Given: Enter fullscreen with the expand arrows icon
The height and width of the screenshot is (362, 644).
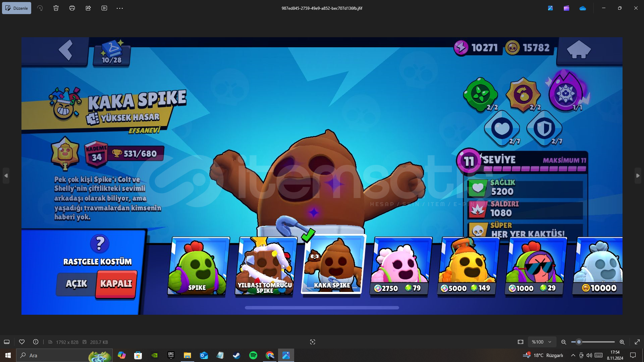Looking at the screenshot, I should tap(637, 342).
